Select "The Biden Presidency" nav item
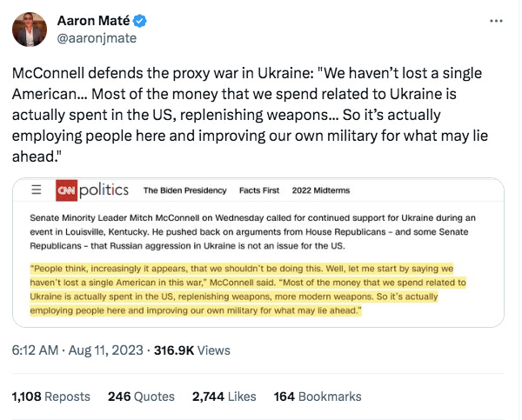The image size is (522, 420). point(184,190)
